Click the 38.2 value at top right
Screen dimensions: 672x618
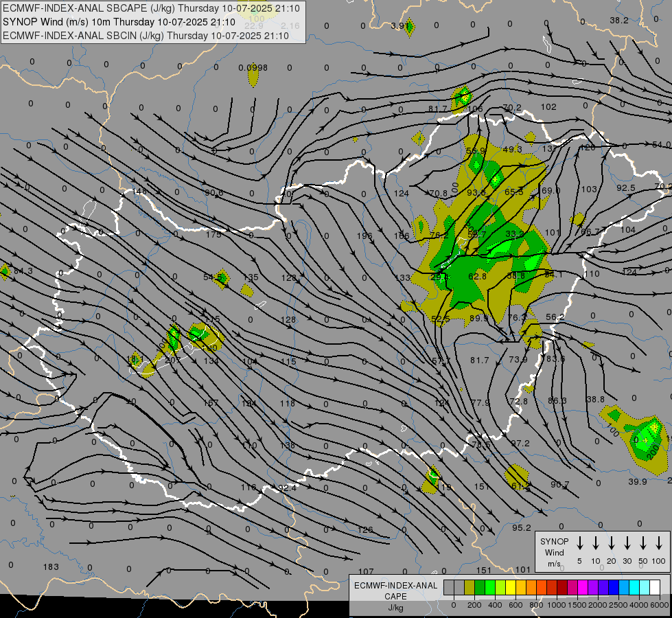tap(619, 21)
